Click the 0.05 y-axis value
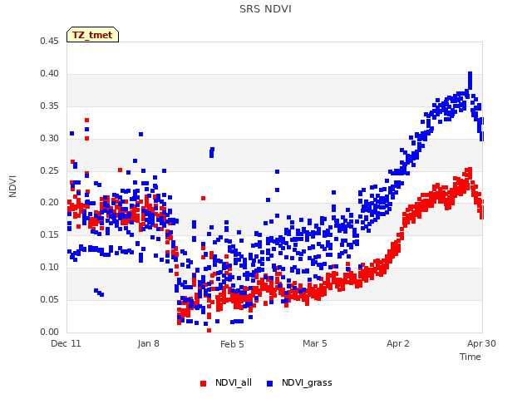 tap(49, 299)
